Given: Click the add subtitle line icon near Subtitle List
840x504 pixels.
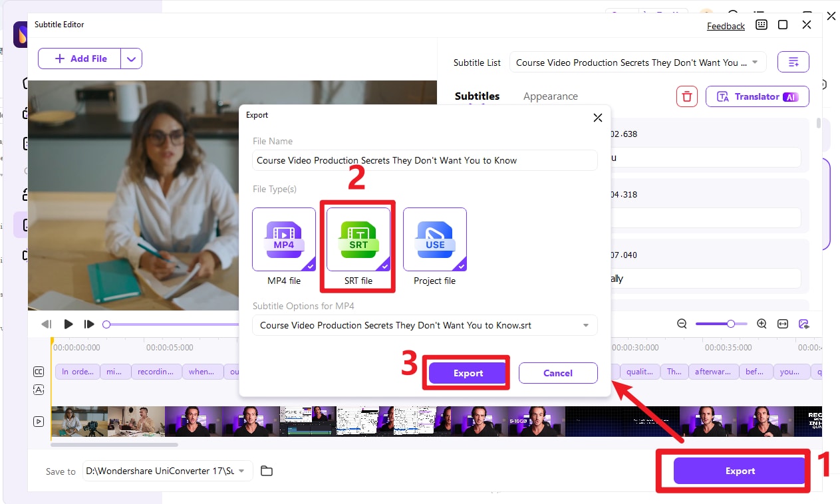Looking at the screenshot, I should [793, 61].
